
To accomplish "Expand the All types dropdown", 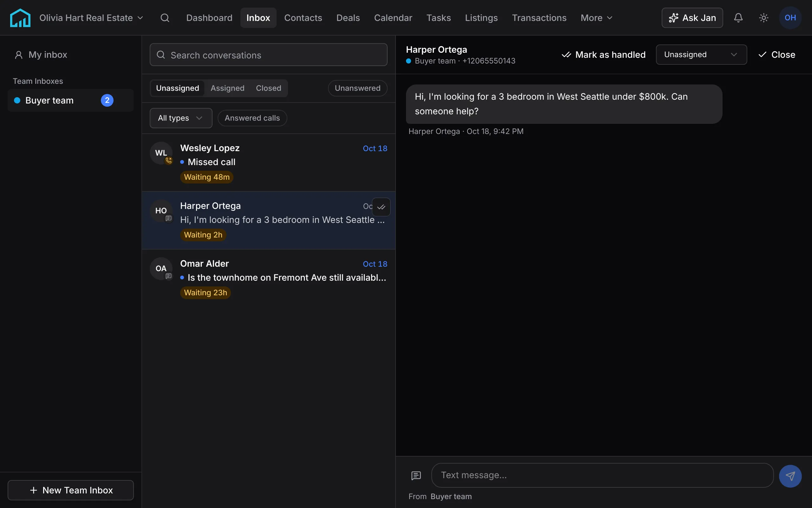I will (x=181, y=118).
